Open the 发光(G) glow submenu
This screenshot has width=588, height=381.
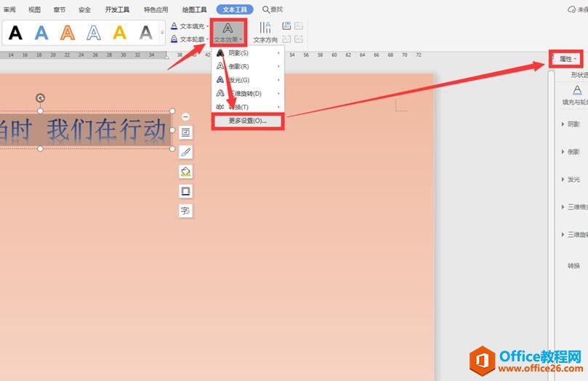(x=249, y=80)
